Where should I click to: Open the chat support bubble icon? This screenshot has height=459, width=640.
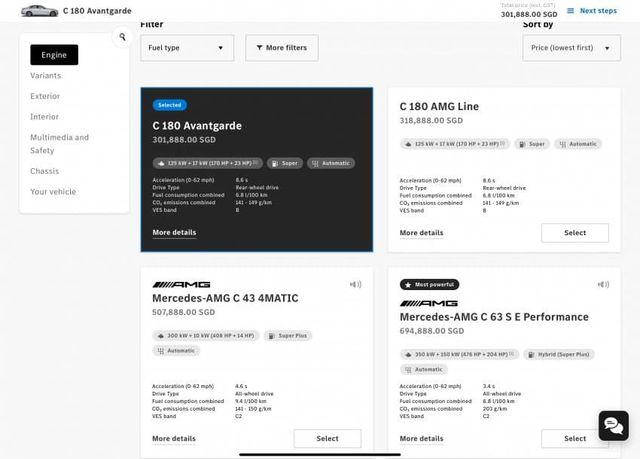click(x=613, y=426)
